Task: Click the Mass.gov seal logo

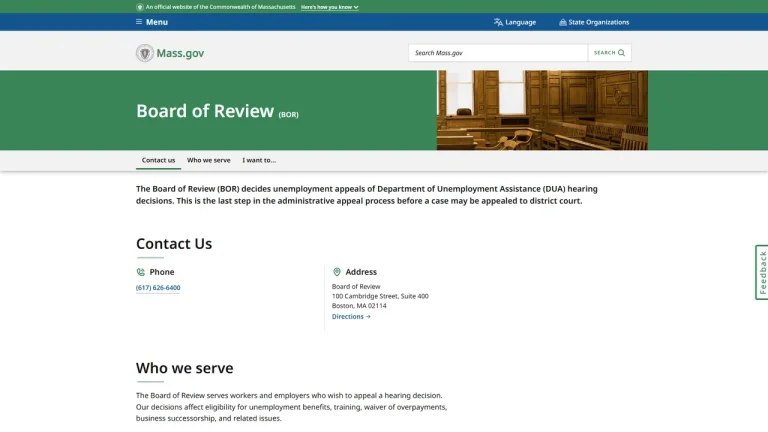Action: tap(145, 53)
